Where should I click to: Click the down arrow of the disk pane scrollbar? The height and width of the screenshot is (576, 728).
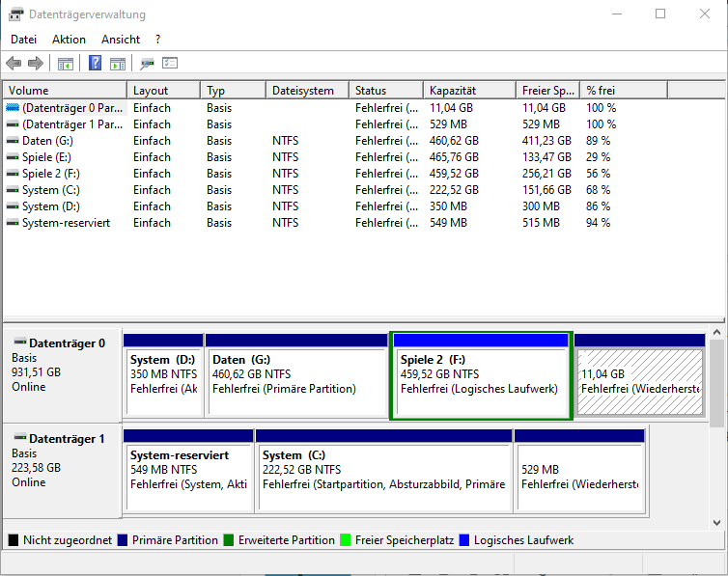tap(717, 522)
